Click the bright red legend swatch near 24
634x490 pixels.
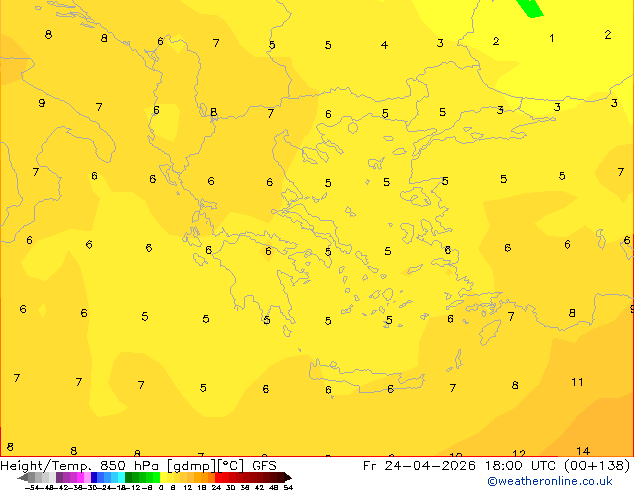(x=218, y=477)
